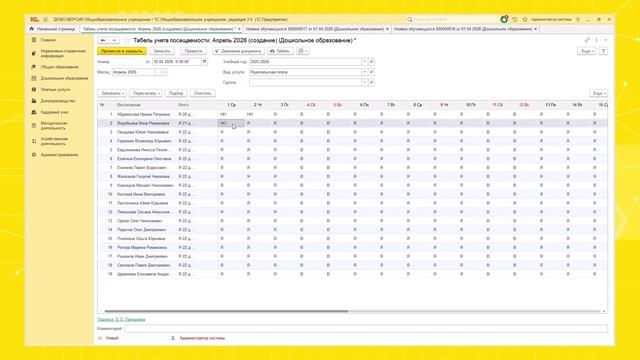Viewport: 640px width, 360px height.
Task: Click the Записать button
Action: (162, 51)
